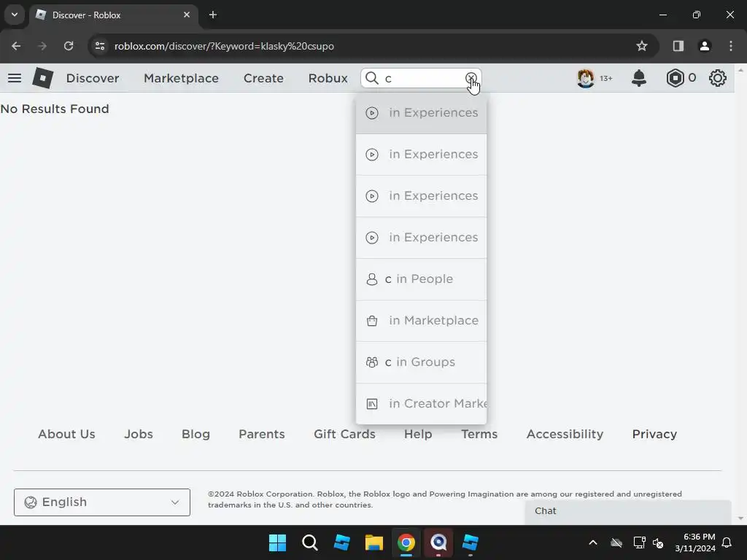Search c in Groups

point(421,362)
